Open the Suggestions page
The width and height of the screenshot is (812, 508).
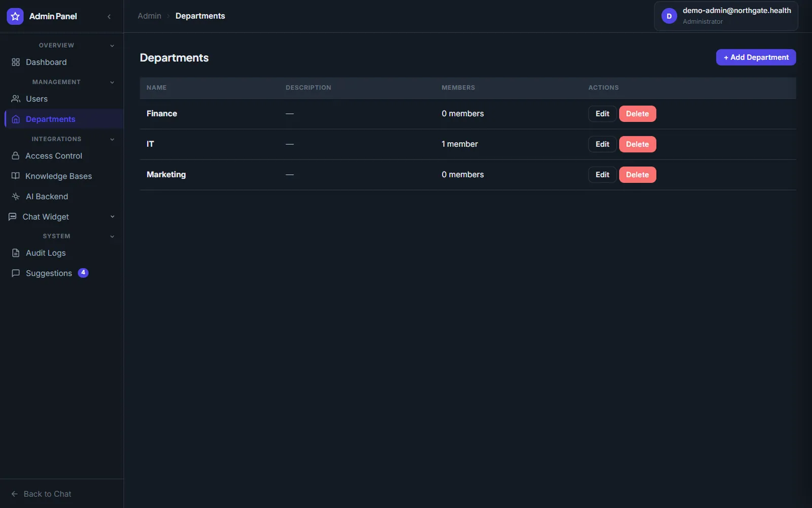[62, 273]
